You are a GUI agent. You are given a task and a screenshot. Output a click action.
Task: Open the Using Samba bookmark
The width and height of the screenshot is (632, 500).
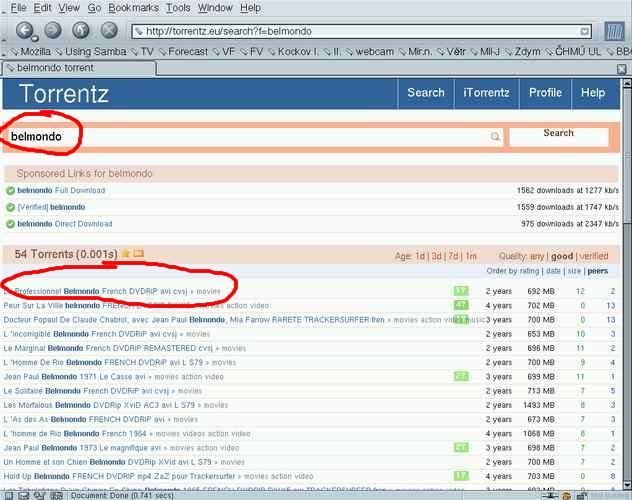tap(91, 52)
